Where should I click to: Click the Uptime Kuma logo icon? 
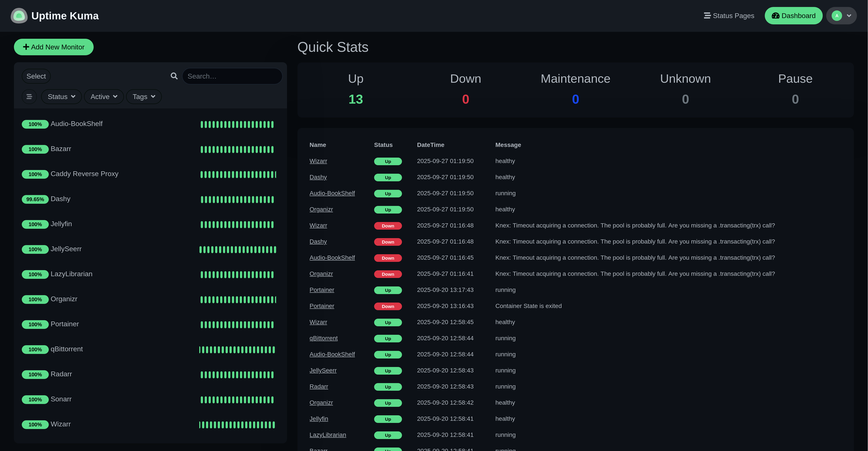click(19, 15)
